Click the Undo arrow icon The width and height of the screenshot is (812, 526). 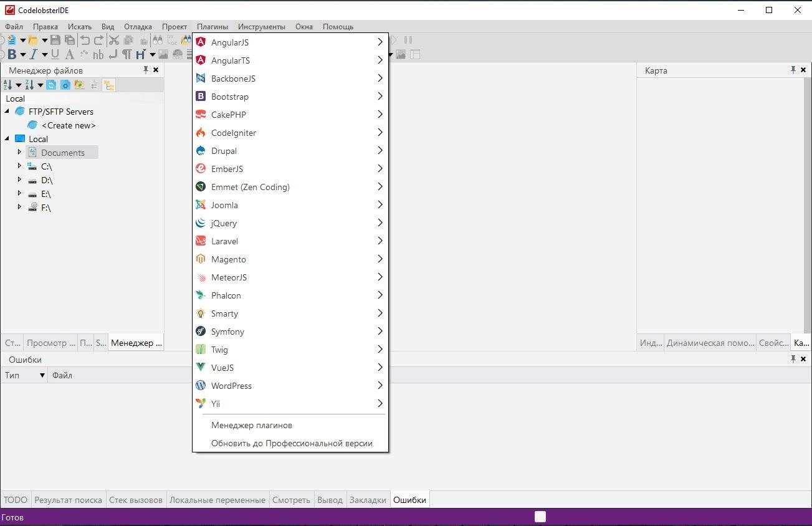(x=85, y=40)
